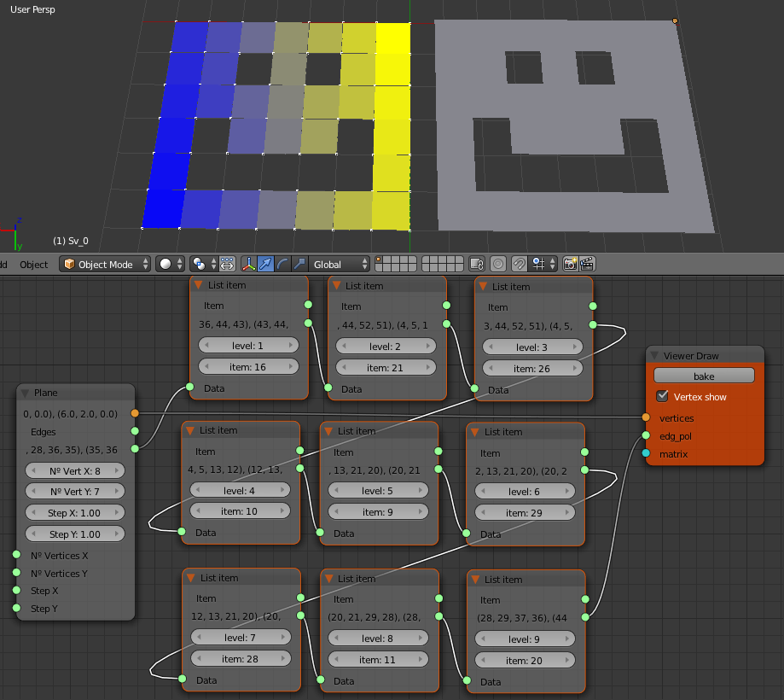Click the Data input socket of level 1 node
Screen dimensions: 784x700
pyautogui.click(x=190, y=387)
